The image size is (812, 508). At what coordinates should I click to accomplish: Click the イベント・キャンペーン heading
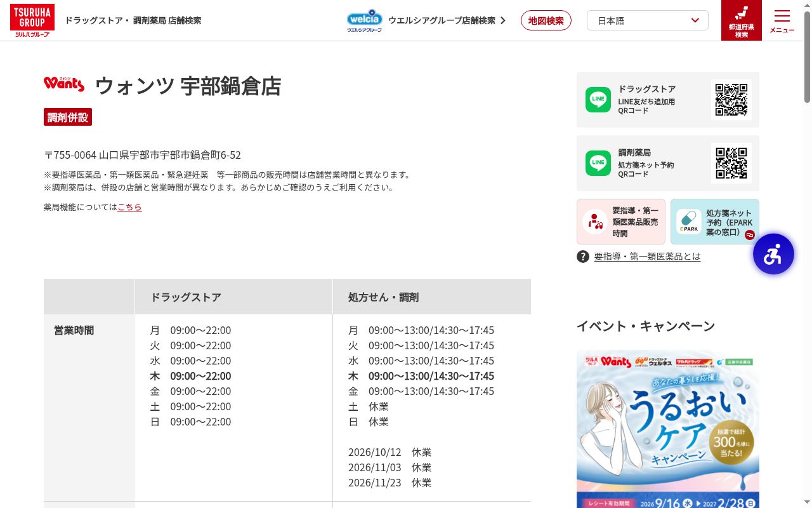tap(646, 326)
